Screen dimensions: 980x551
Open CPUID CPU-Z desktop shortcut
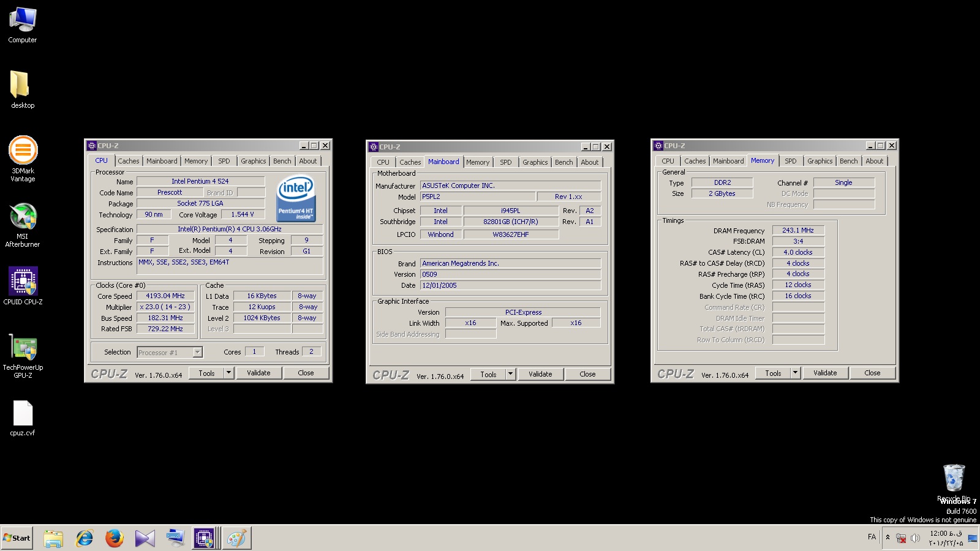click(23, 286)
